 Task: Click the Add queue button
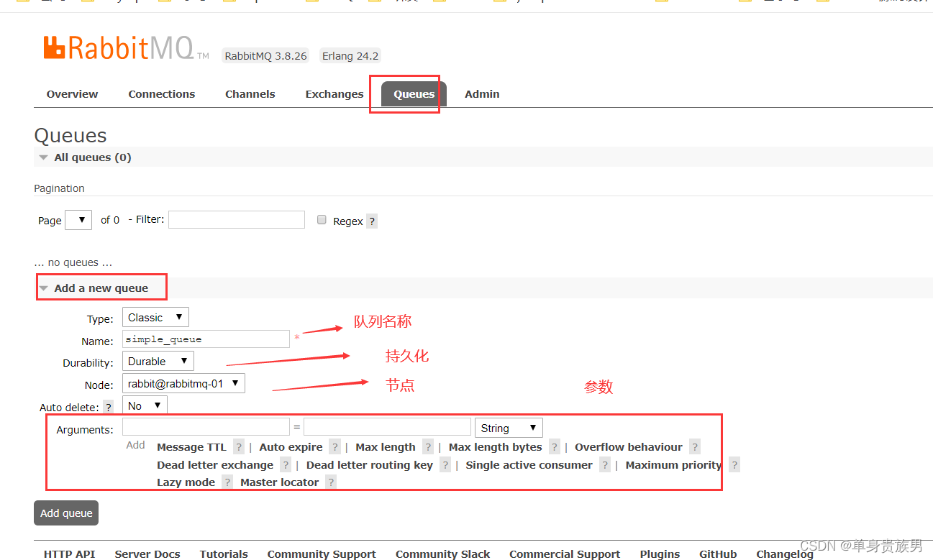coord(66,513)
